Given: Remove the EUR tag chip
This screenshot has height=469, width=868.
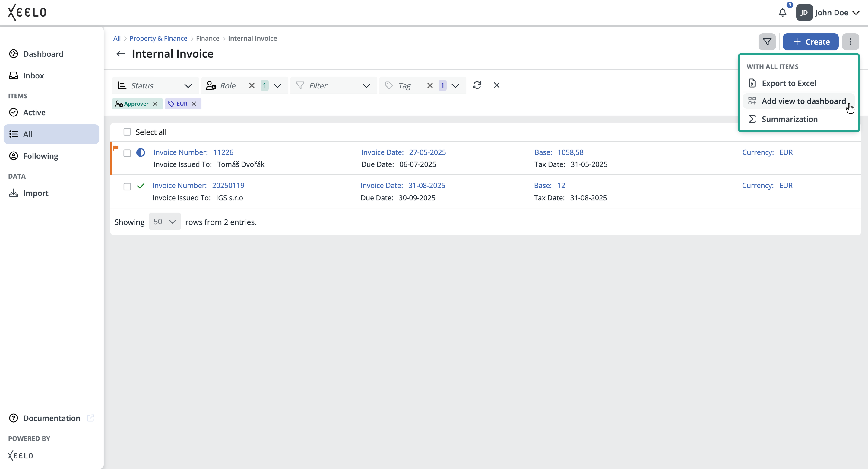Looking at the screenshot, I should point(194,104).
